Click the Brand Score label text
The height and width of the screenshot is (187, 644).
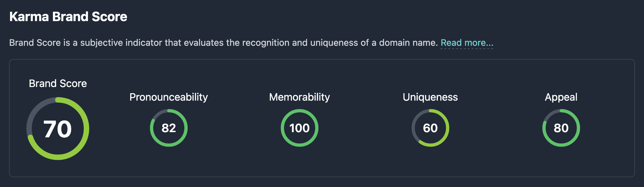(x=58, y=83)
